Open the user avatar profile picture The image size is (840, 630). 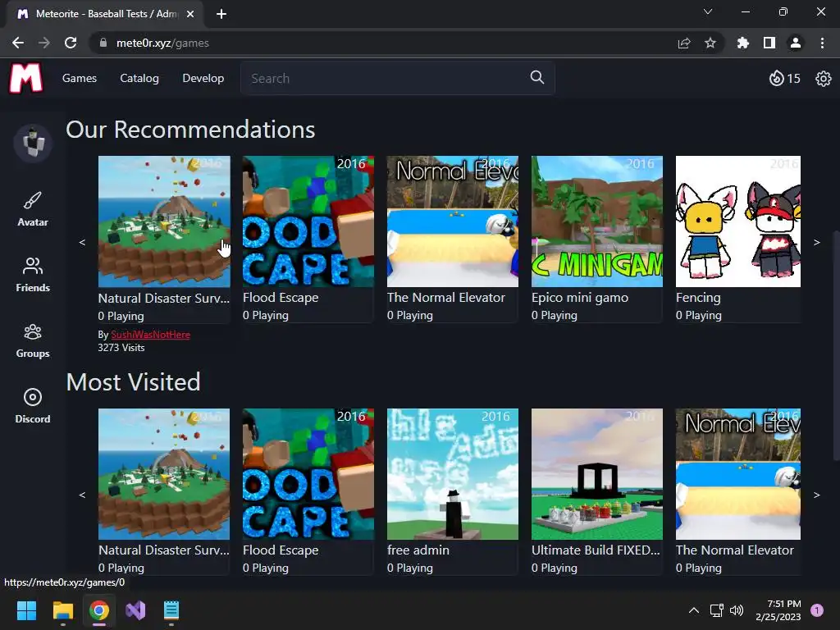[33, 143]
